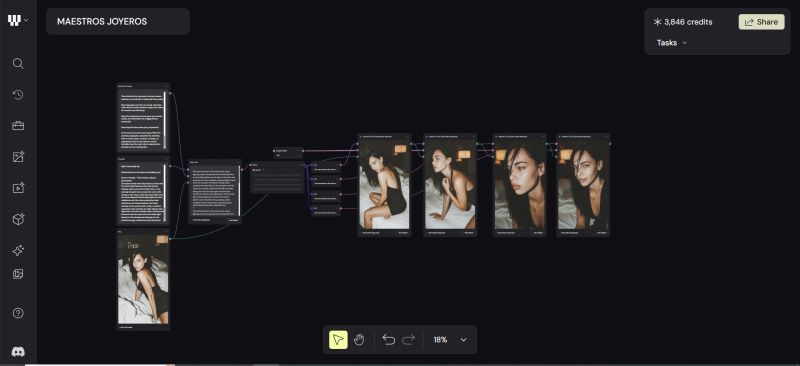Select the middle prompt node on the canvas
The image size is (800, 366).
[215, 191]
